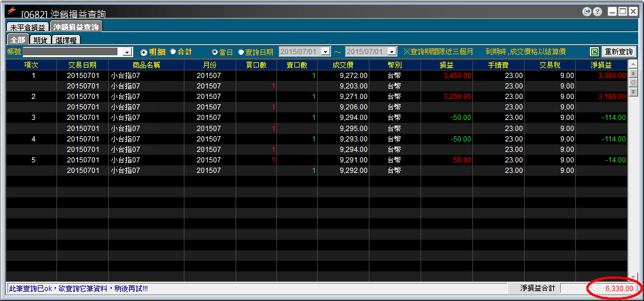644x301 pixels.
Task: Click the 買口數 column header
Action: point(257,65)
